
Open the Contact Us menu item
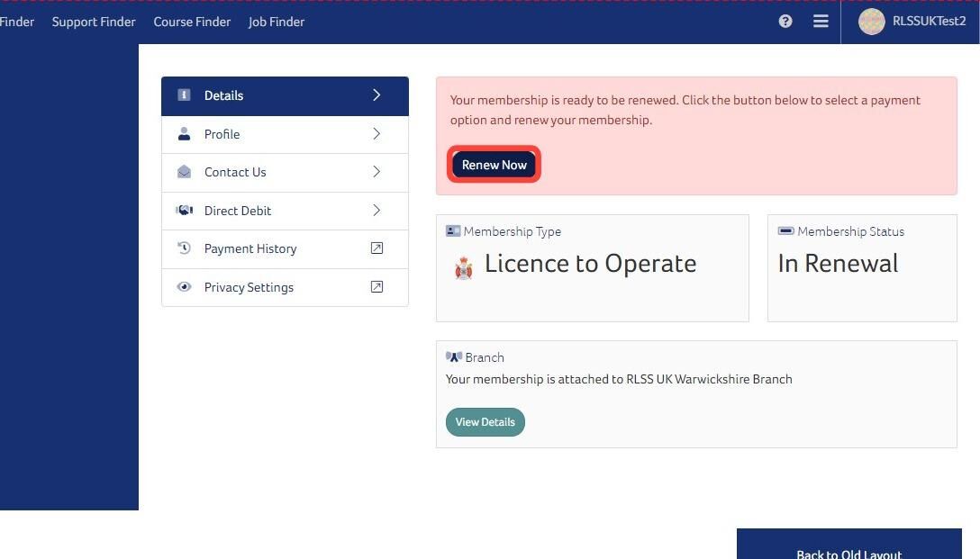(x=285, y=173)
